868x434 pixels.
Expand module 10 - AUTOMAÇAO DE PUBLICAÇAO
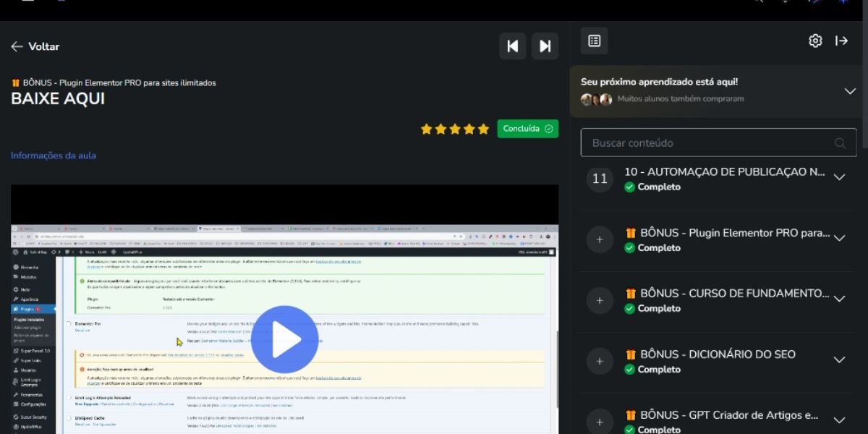click(x=839, y=177)
